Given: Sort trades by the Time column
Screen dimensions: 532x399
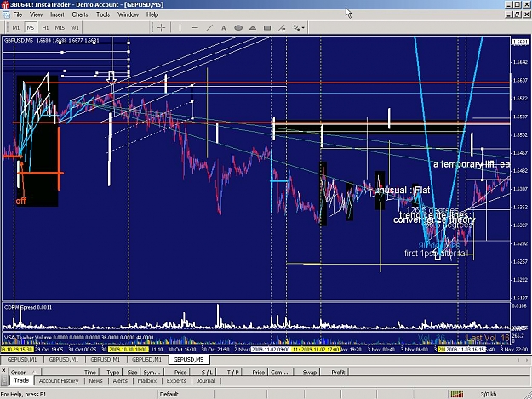Looking at the screenshot, I should pos(71,373).
